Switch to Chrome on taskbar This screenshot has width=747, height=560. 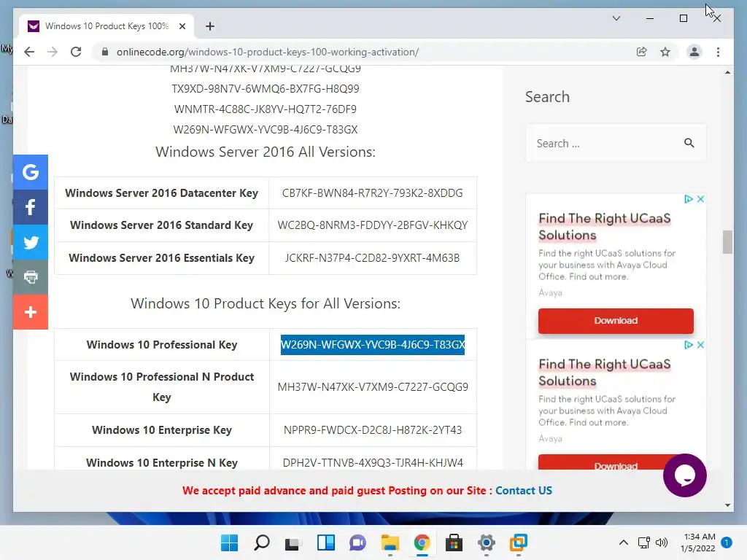coord(422,542)
